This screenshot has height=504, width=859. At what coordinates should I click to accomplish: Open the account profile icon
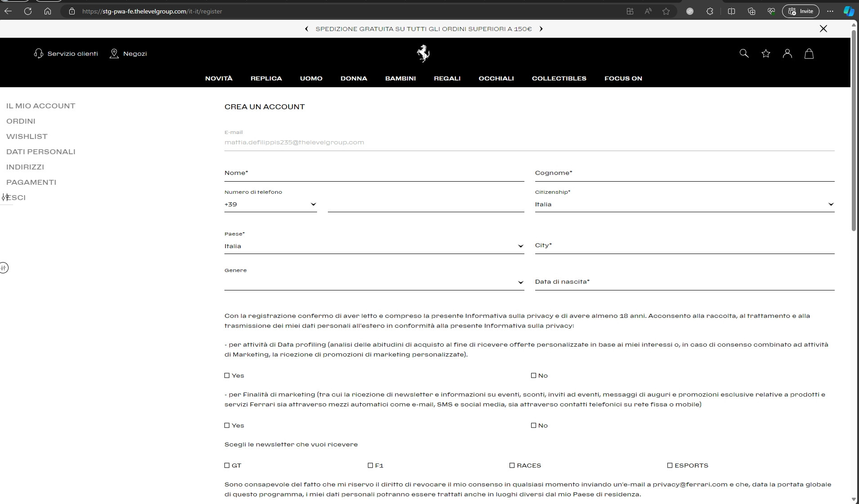coord(787,54)
